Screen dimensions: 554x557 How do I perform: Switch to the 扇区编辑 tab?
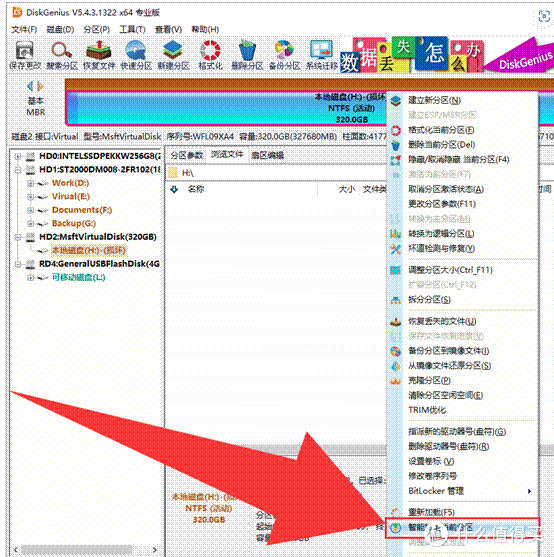tap(267, 155)
